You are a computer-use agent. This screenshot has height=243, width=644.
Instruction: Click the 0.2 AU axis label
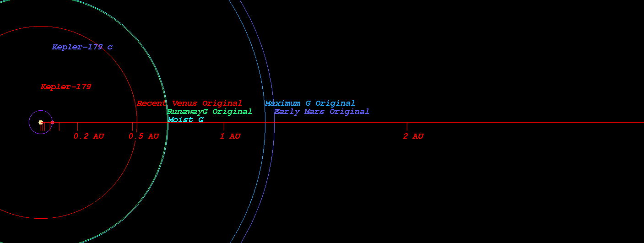tap(89, 136)
